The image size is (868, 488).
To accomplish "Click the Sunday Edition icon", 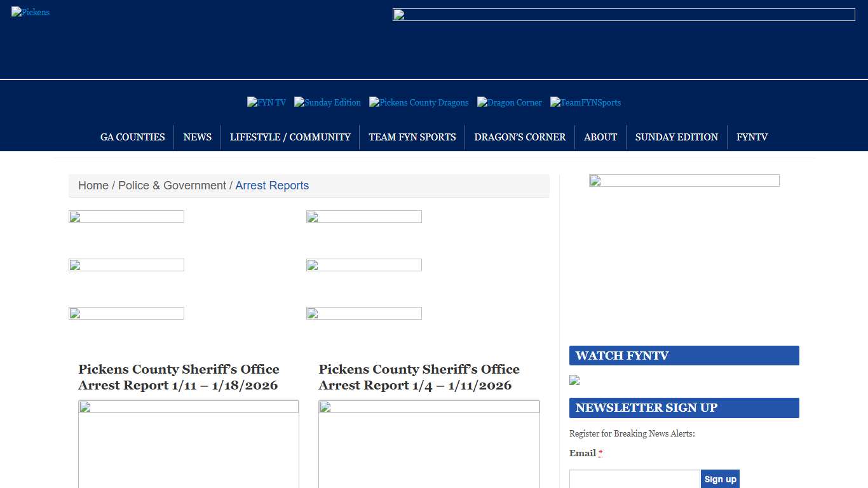I will coord(327,102).
